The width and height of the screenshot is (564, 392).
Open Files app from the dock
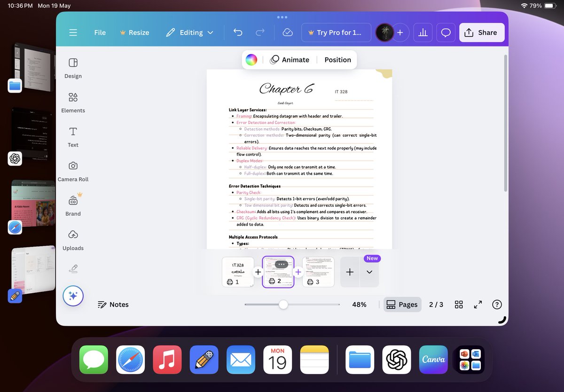360,360
